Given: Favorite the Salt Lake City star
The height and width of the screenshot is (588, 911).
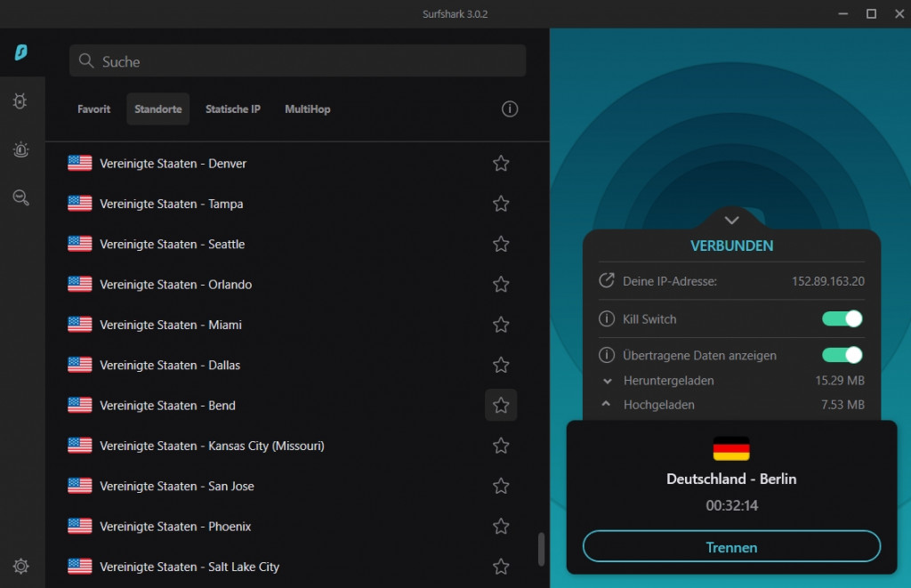Looking at the screenshot, I should [501, 567].
